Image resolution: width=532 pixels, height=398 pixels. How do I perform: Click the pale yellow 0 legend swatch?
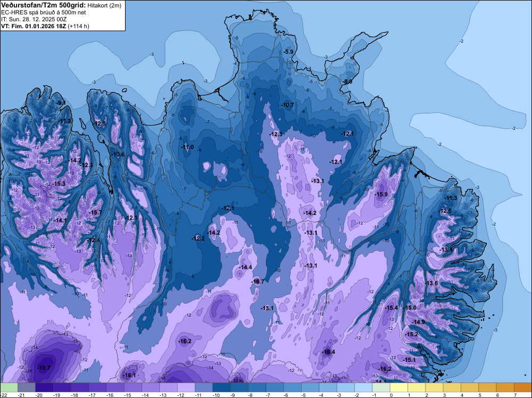[398, 387]
